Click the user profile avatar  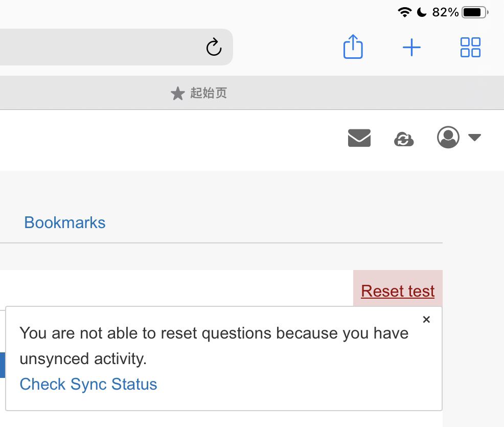click(448, 138)
